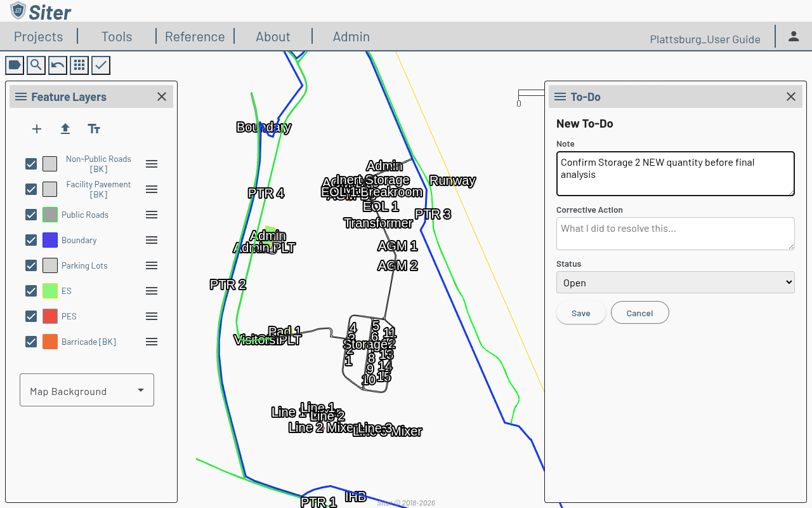
Task: Toggle the PES layer checkbox
Action: (x=31, y=316)
